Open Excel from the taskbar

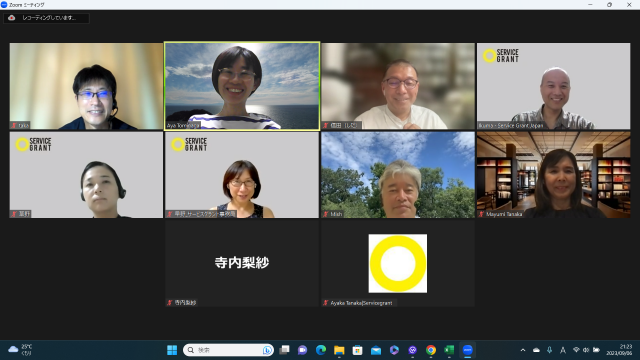point(449,350)
